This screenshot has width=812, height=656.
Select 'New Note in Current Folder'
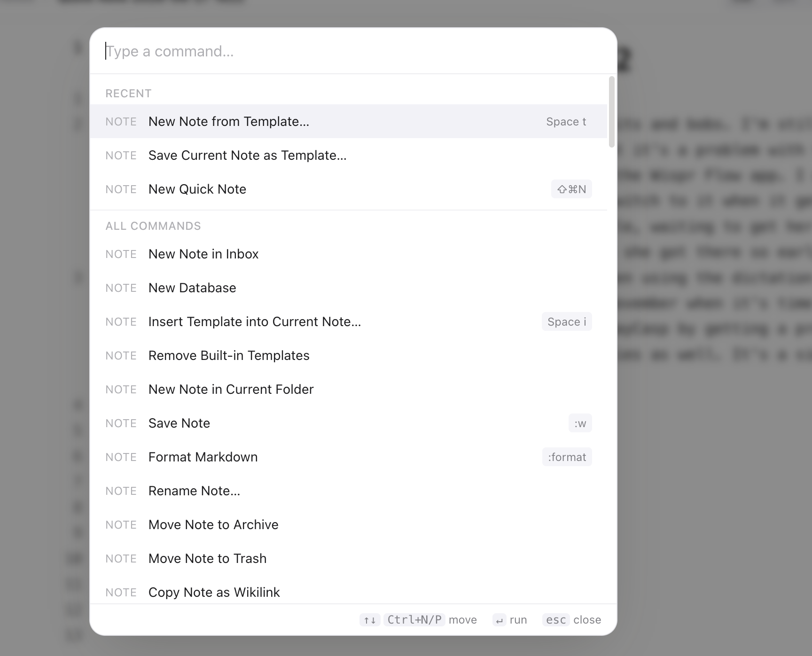[348, 389]
